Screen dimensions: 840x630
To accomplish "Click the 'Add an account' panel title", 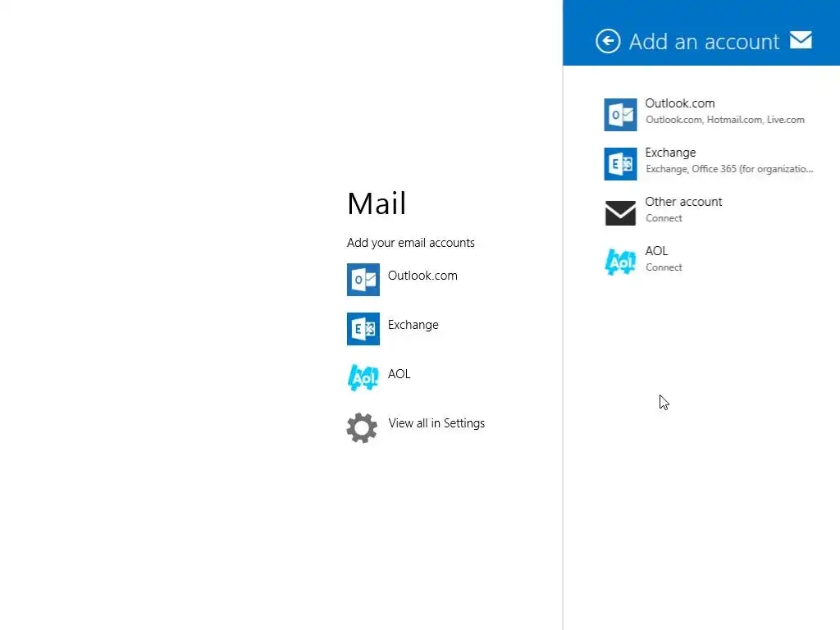I will pos(704,41).
